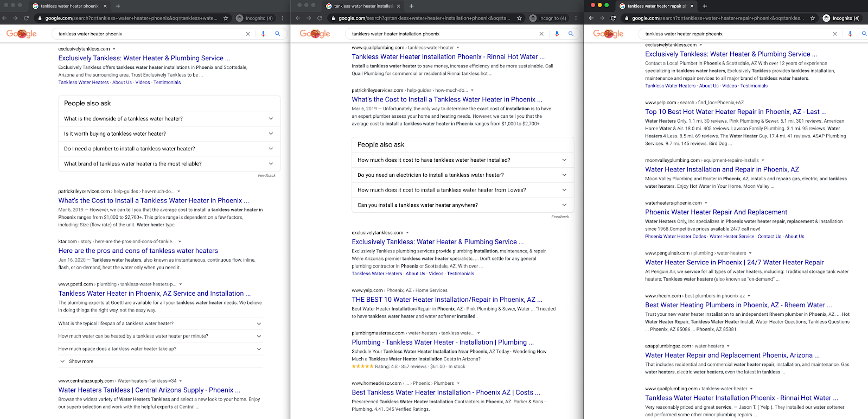Expand 'Can you install a tankless water heater anywhere?'
The width and height of the screenshot is (868, 419).
pyautogui.click(x=463, y=205)
